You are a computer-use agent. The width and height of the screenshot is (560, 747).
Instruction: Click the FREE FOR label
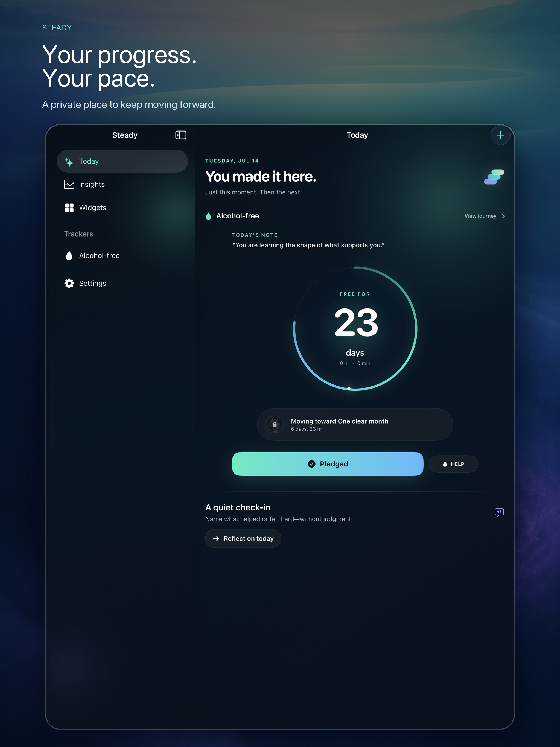tap(355, 294)
